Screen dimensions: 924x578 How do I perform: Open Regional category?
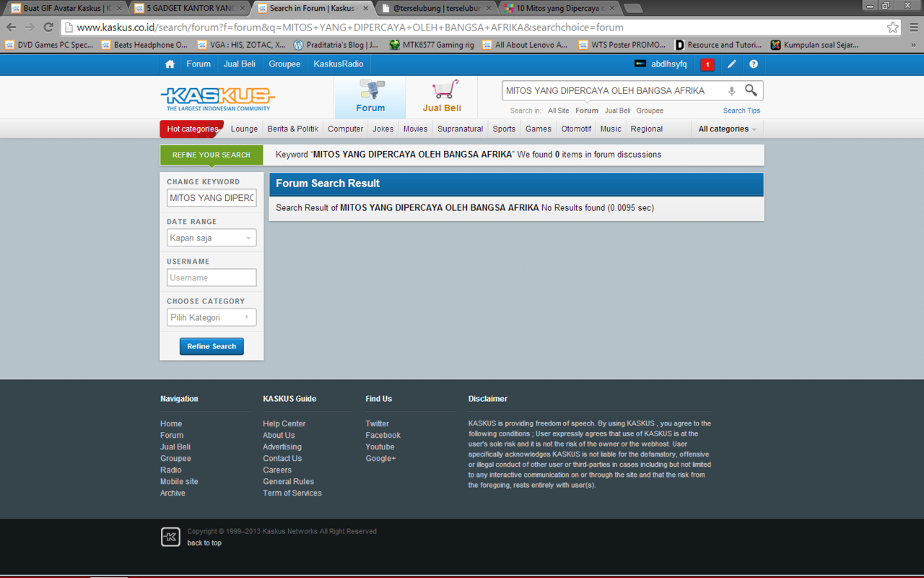(646, 129)
